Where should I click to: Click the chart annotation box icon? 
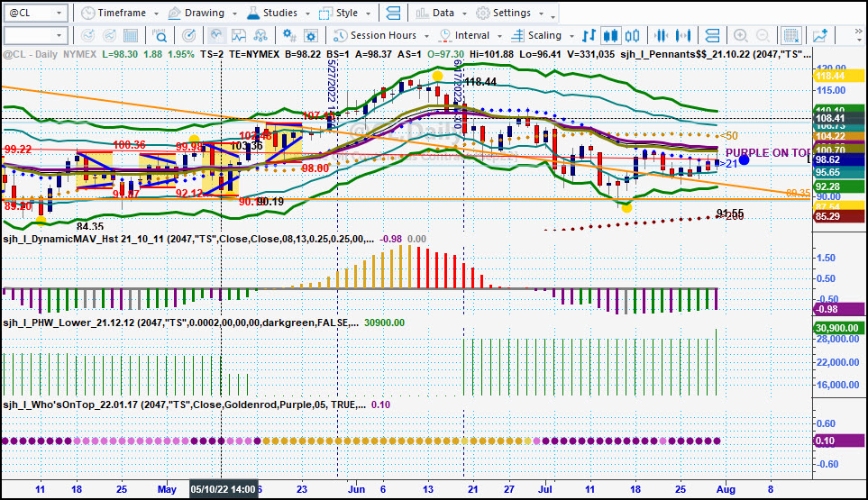[239, 35]
